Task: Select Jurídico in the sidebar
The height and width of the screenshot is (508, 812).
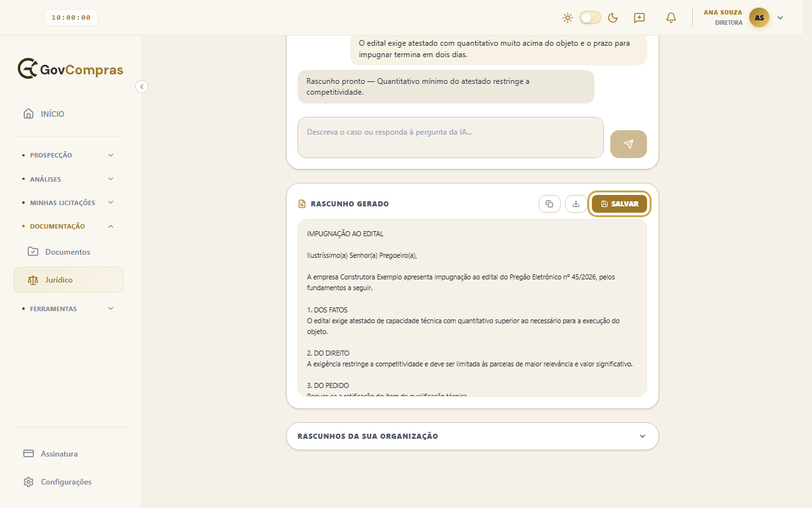Action: tap(69, 280)
